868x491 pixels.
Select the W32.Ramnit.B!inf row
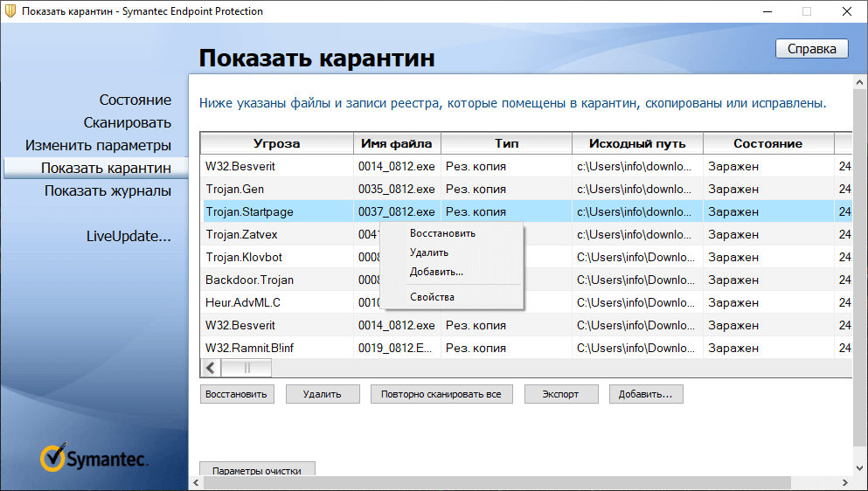tap(526, 348)
